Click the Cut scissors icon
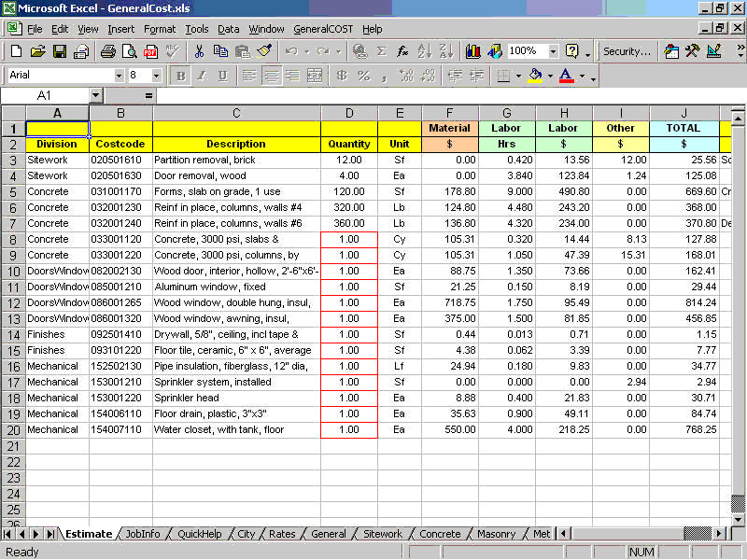Screen dimensions: 747x560 [x=200, y=51]
